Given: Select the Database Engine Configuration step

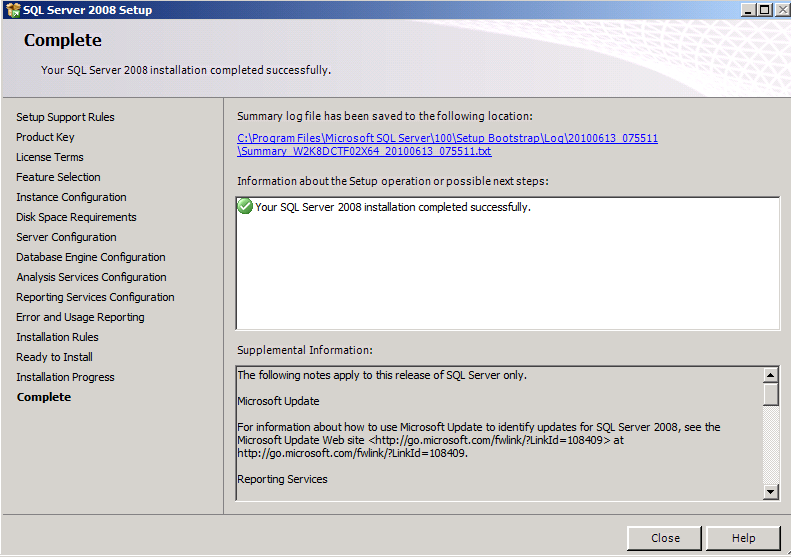Looking at the screenshot, I should 91,257.
